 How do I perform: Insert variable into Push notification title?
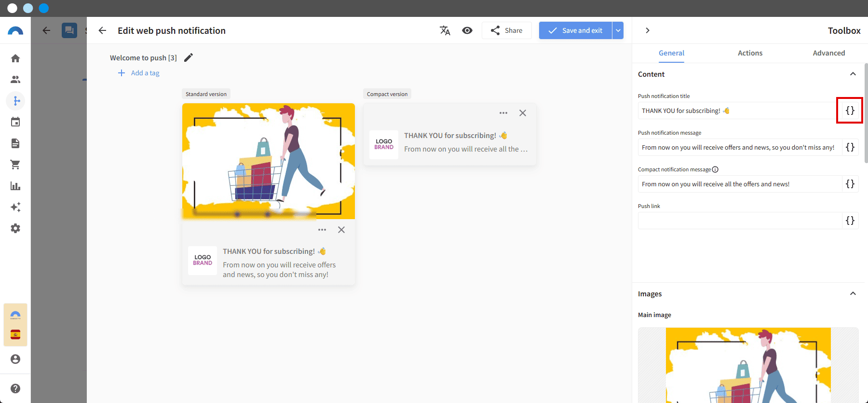[850, 111]
